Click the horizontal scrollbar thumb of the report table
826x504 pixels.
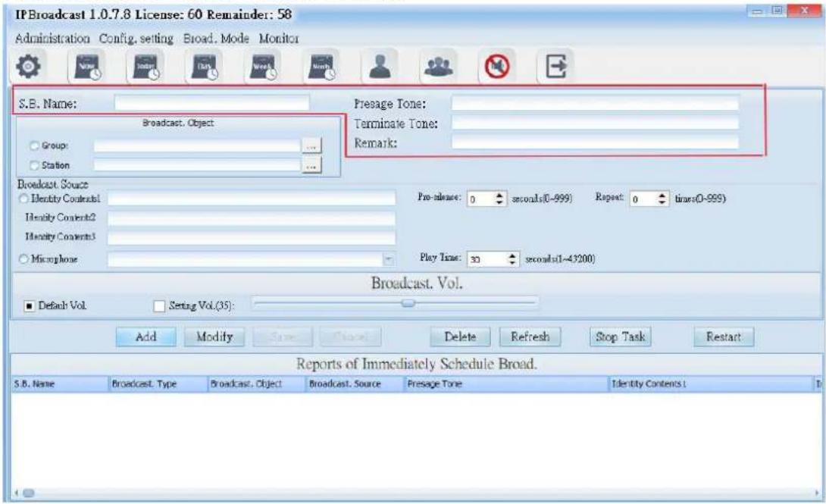coord(29,493)
